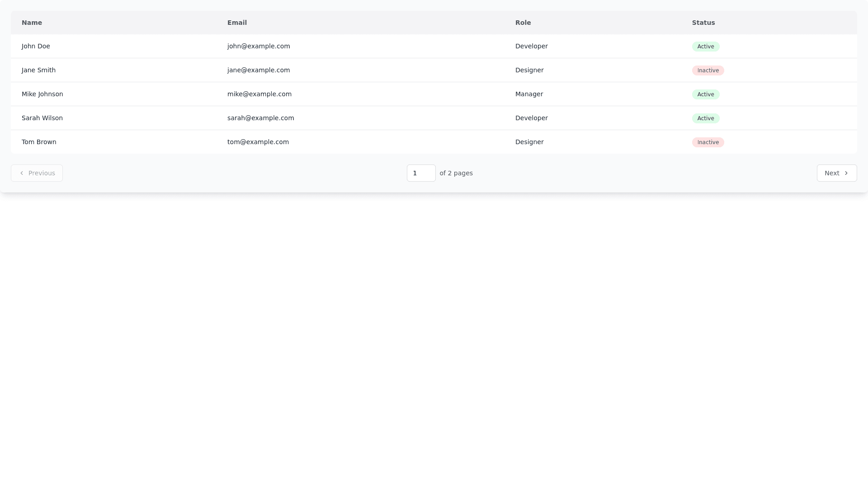This screenshot has width=868, height=488.
Task: Click the Manager role cell
Action: tap(529, 94)
